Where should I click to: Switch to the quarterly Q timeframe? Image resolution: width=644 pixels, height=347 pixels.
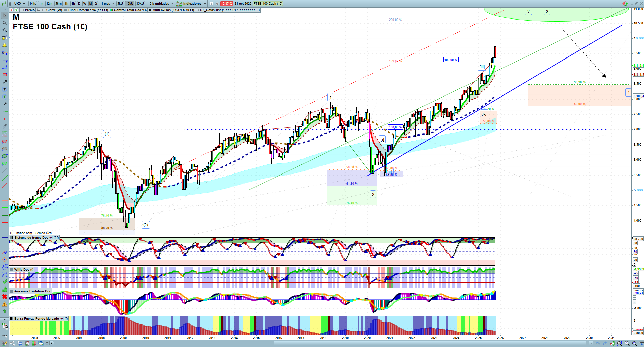point(96,4)
